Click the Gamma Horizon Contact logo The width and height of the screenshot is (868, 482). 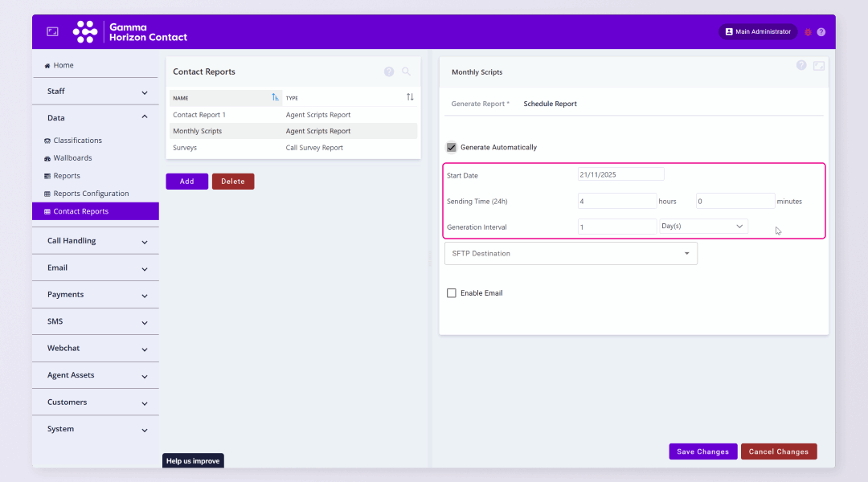130,32
